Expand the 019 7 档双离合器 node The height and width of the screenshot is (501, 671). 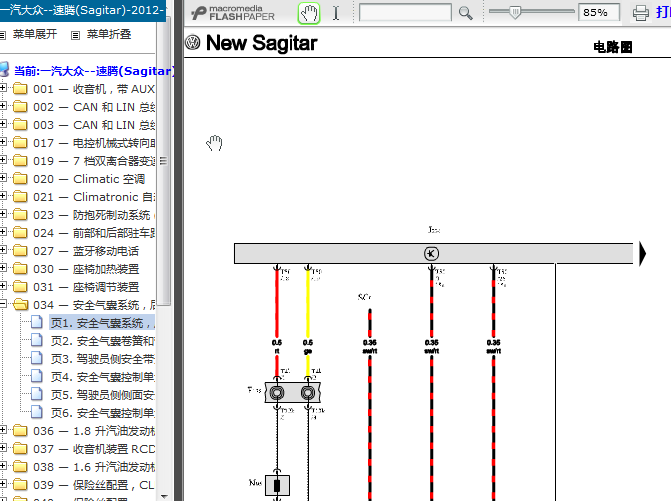[x=3, y=160]
